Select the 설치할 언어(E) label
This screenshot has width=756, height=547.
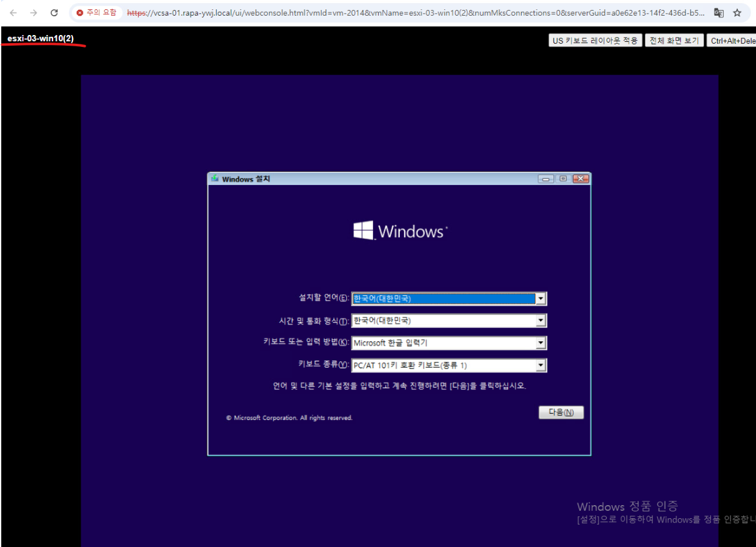[x=324, y=298]
